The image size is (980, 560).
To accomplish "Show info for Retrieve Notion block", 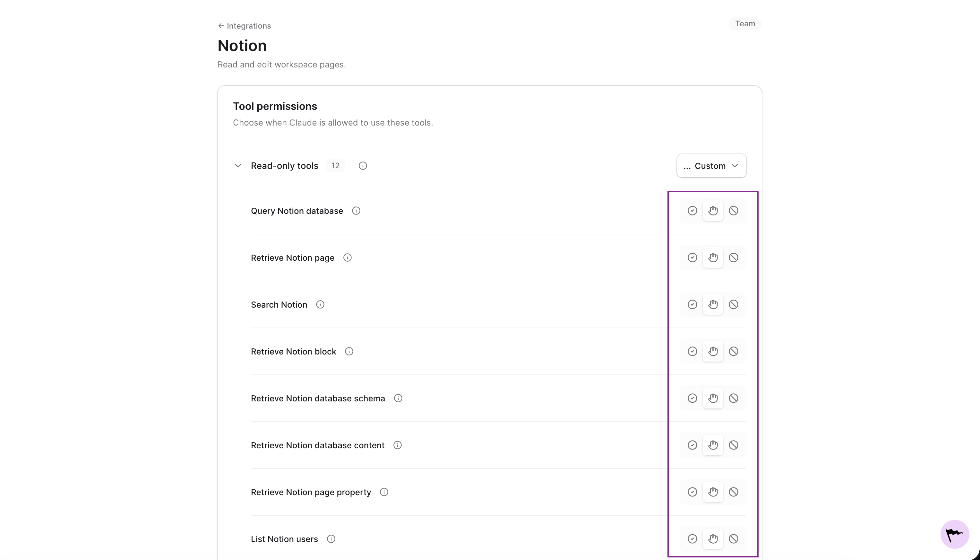I will 349,352.
